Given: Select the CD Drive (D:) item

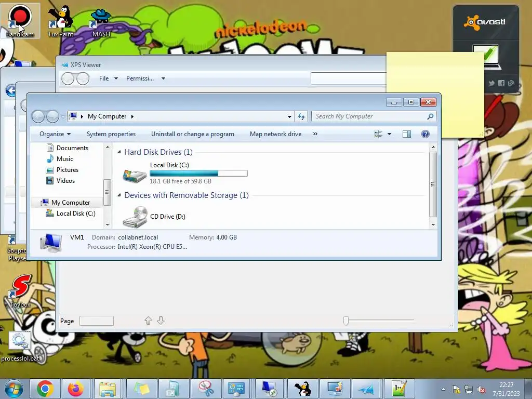Looking at the screenshot, I should click(x=154, y=217).
